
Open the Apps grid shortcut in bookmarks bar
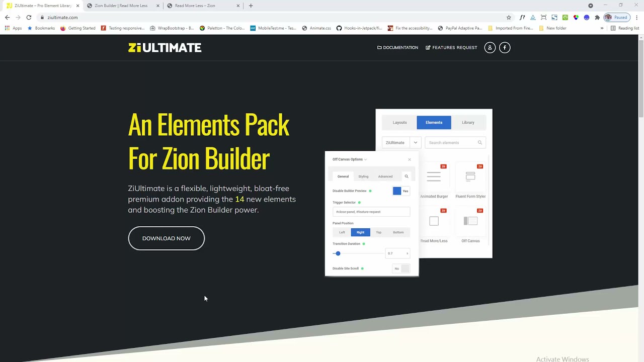pyautogui.click(x=13, y=28)
